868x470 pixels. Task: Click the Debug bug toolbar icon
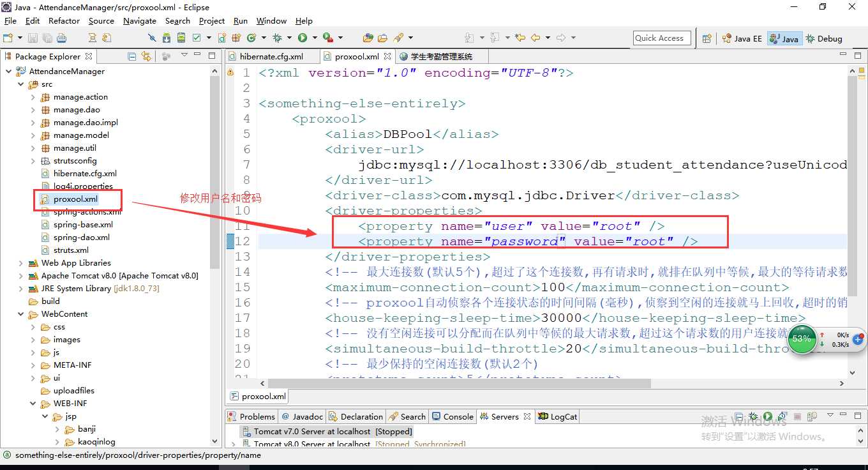[277, 38]
